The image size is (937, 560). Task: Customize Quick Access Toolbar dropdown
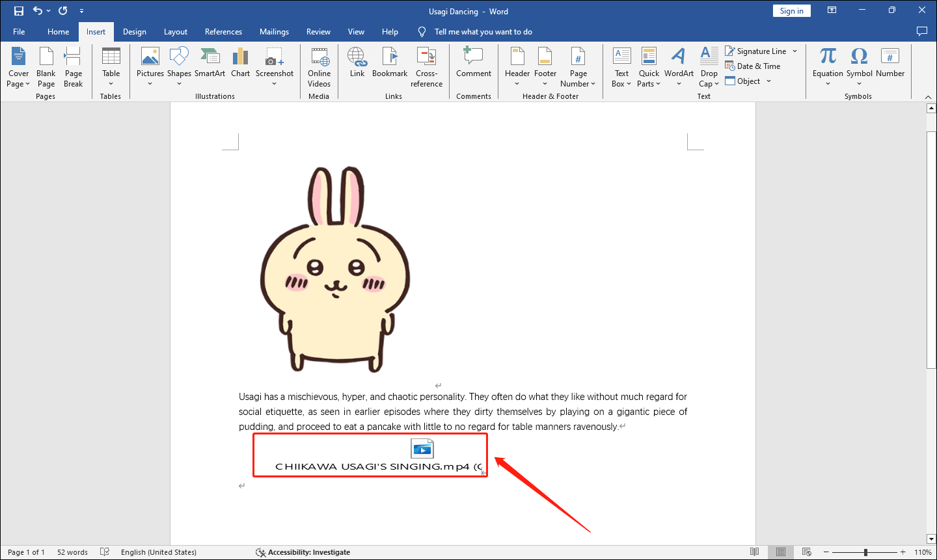[81, 11]
